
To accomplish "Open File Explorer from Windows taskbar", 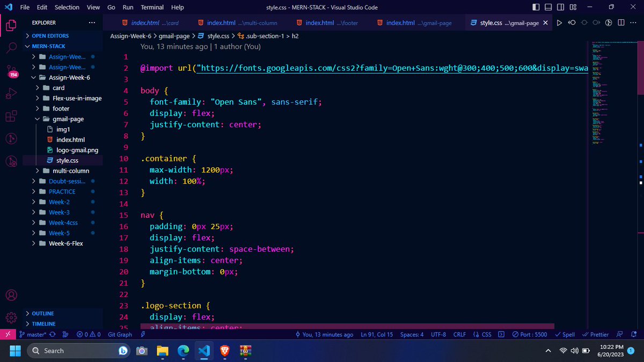I will point(163,351).
